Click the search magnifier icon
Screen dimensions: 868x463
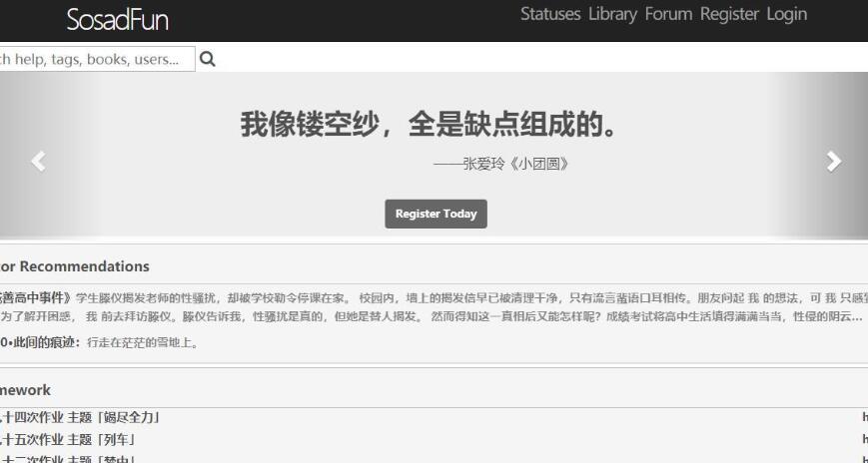208,59
